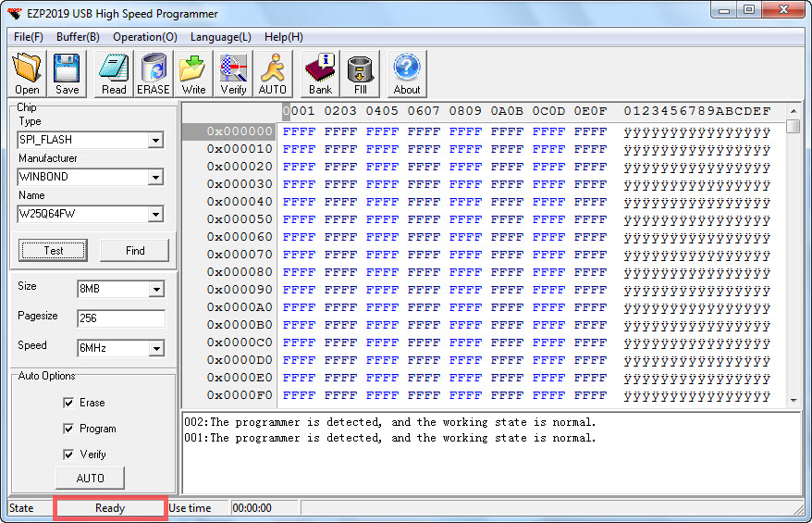Click the Test button
Viewport: 812px width, 523px height.
click(x=54, y=251)
